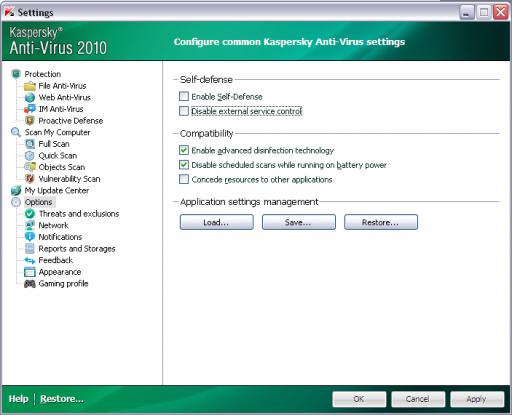This screenshot has width=512, height=415.
Task: Select Scan My Computer section
Action: [57, 132]
